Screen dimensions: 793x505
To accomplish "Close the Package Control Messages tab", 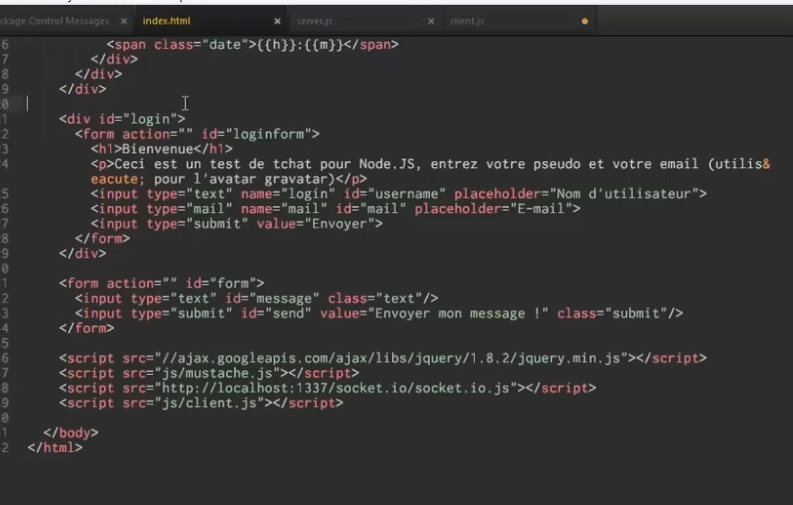I will pyautogui.click(x=122, y=21).
